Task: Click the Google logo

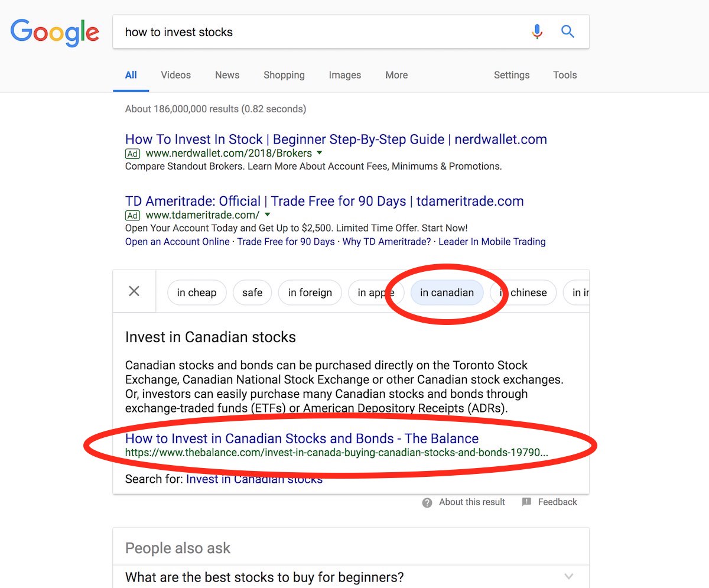Action: coord(54,33)
